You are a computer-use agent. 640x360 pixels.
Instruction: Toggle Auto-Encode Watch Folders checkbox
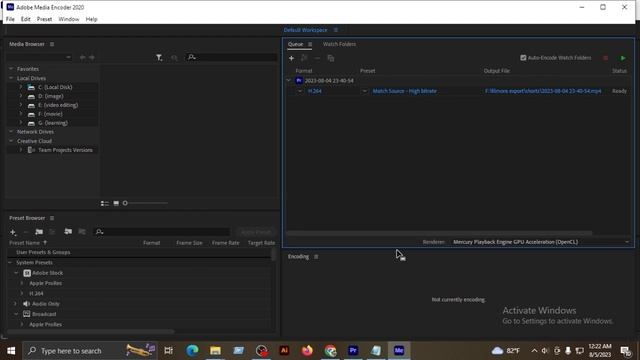click(x=523, y=58)
